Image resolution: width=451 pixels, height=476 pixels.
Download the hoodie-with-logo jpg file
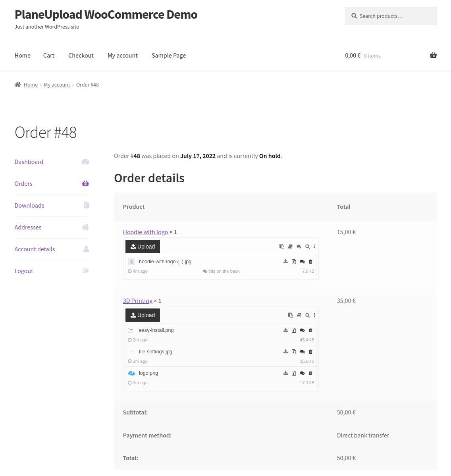[285, 262]
